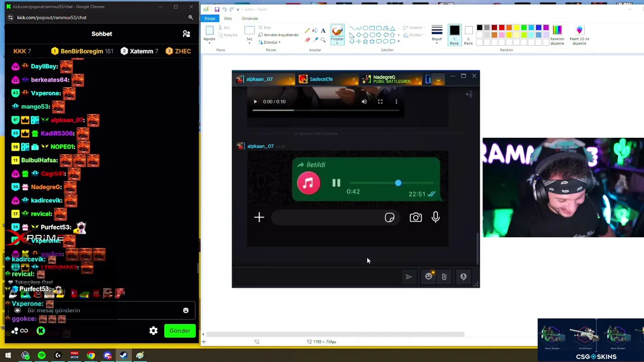Click the Kırp crop button
This screenshot has width=644, height=362.
click(x=264, y=28)
